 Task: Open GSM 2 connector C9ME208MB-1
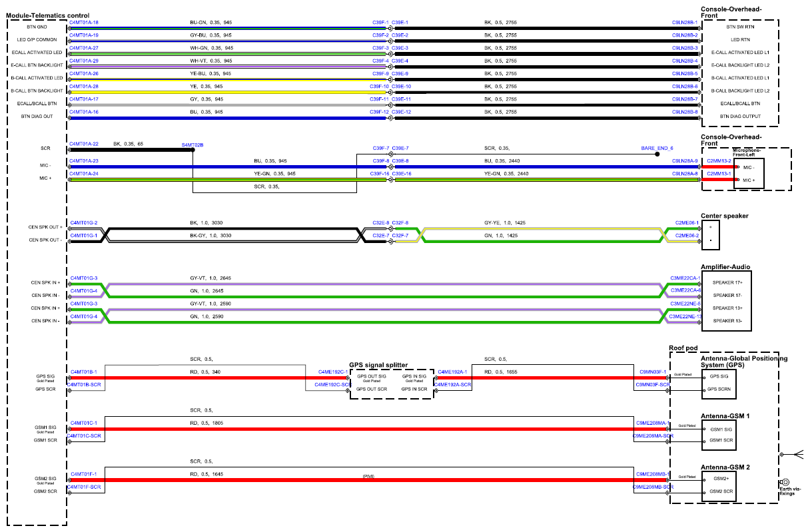651,474
